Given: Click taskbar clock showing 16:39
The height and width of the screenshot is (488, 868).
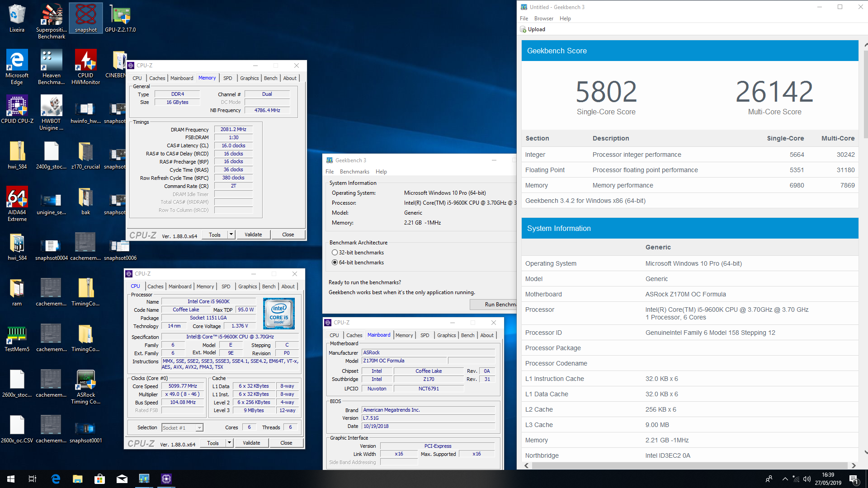Looking at the screenshot, I should [x=828, y=479].
